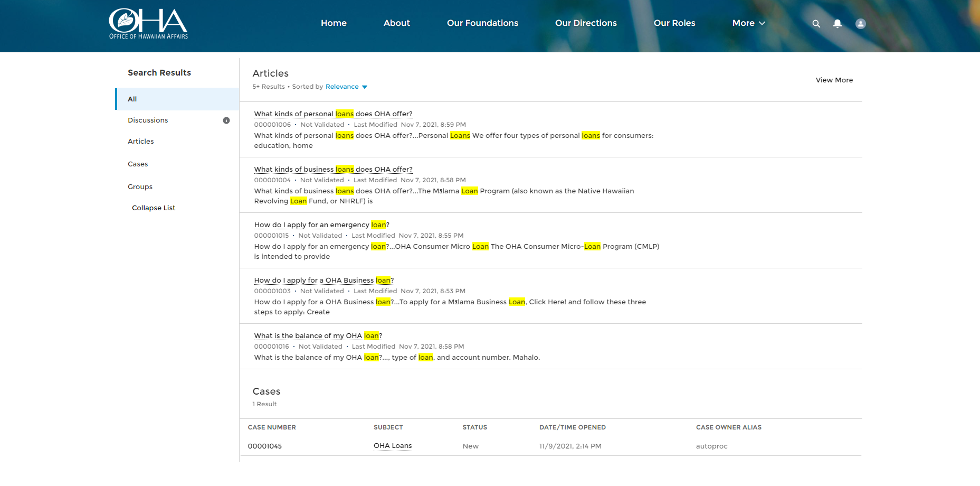Open the user profile avatar icon
Viewport: 980px width, 486px height.
tap(861, 24)
